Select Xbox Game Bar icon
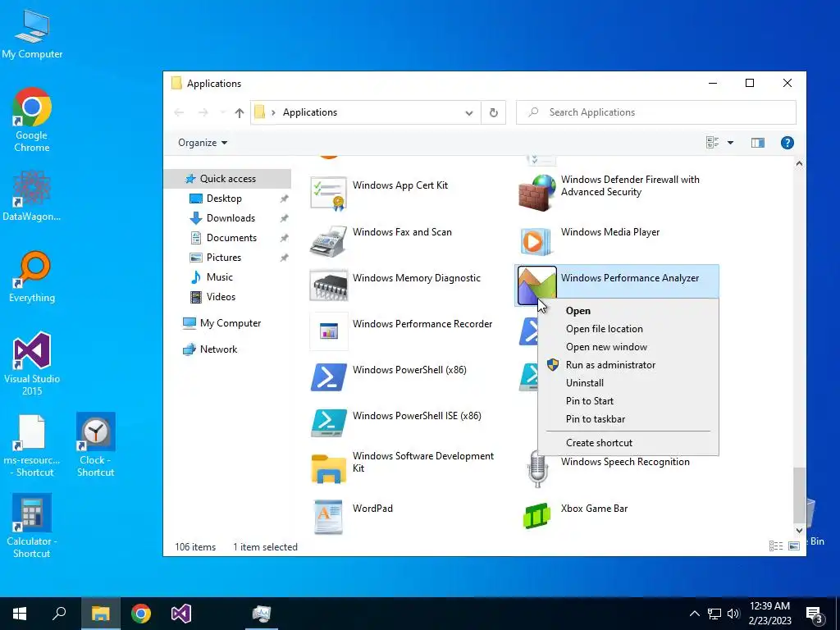 point(536,516)
